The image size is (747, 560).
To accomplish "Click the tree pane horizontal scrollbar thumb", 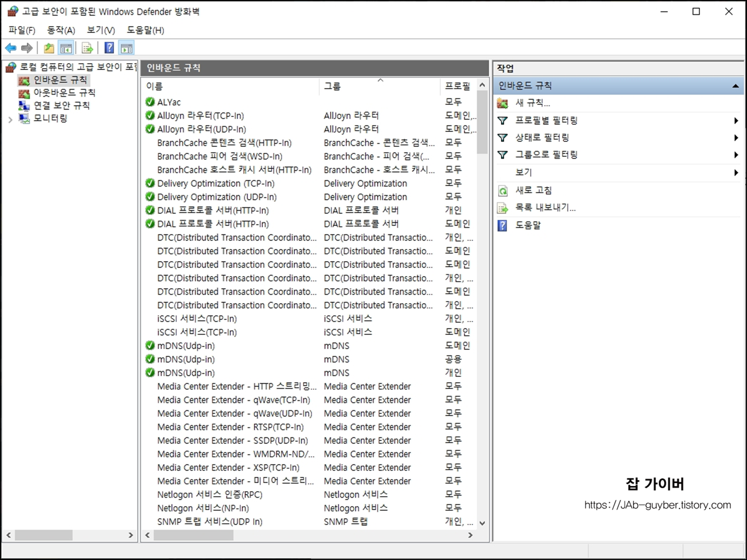I will [x=44, y=536].
